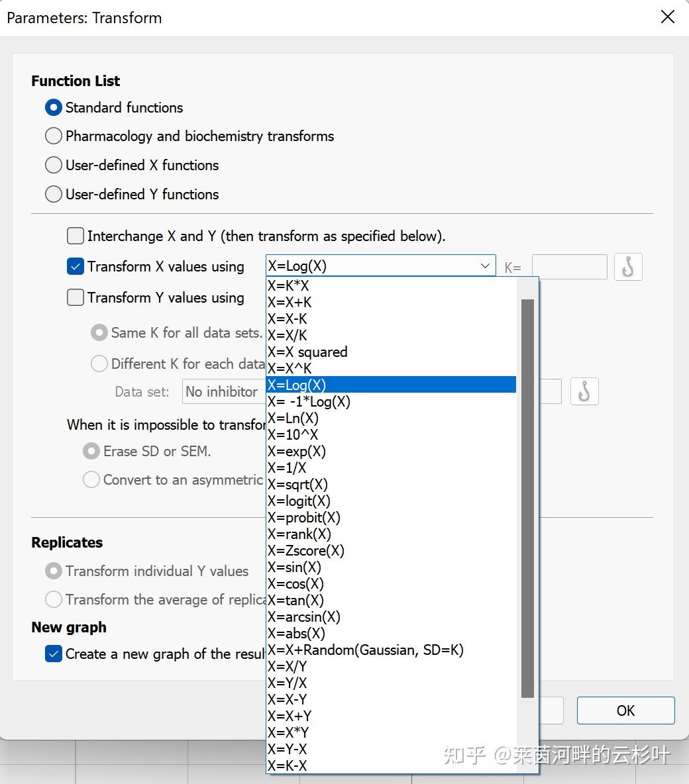The image size is (689, 784).
Task: Click the OK button
Action: [625, 710]
